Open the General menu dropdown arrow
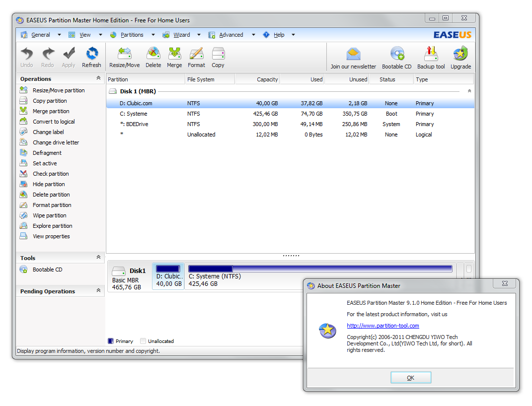The image size is (532, 406). [60, 35]
